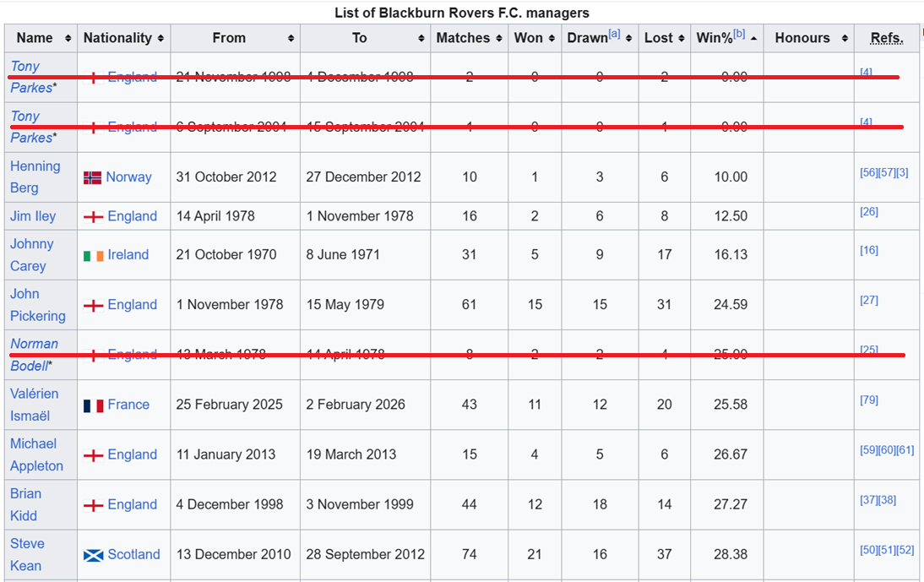This screenshot has height=582, width=924.
Task: Click England flag in Michael Appleton row
Action: coord(93,455)
